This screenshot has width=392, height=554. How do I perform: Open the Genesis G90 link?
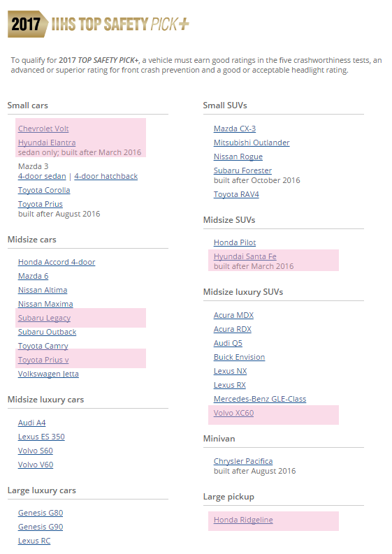(41, 527)
